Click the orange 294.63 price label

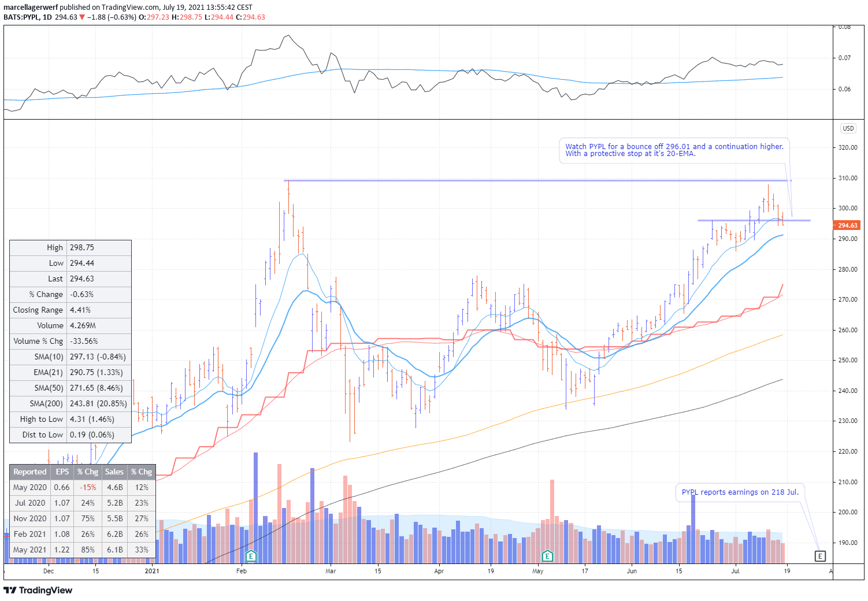(847, 225)
